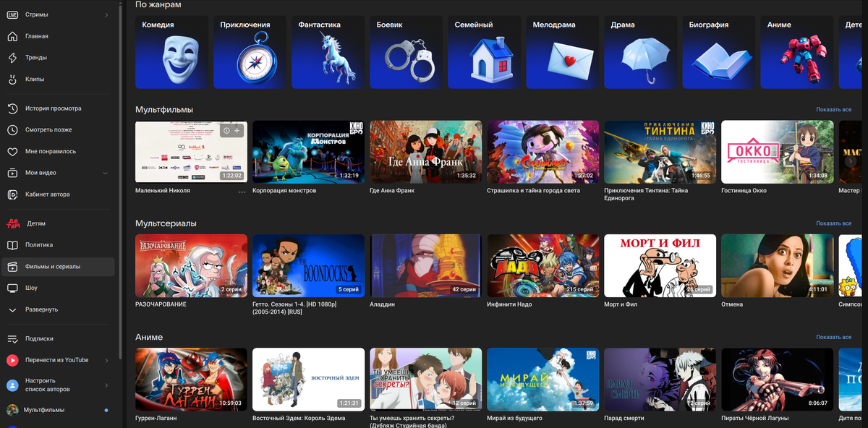Open Главная in the sidebar
868x428 pixels.
pyautogui.click(x=58, y=36)
